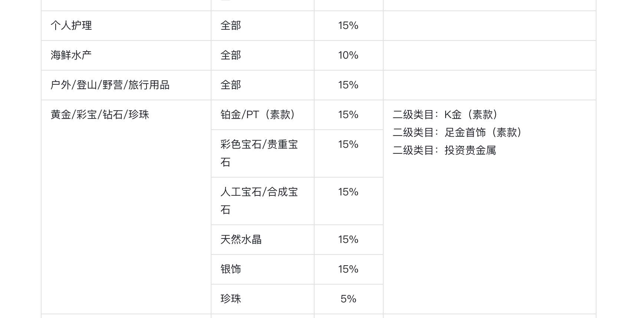
Task: Select the 人工宝石/合成宝石 subcategory cell
Action: click(x=263, y=201)
